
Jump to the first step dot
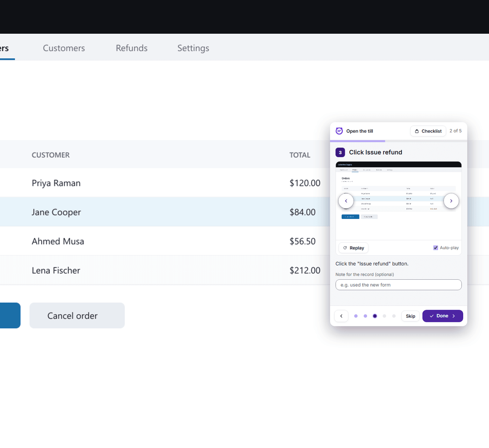coord(356,316)
